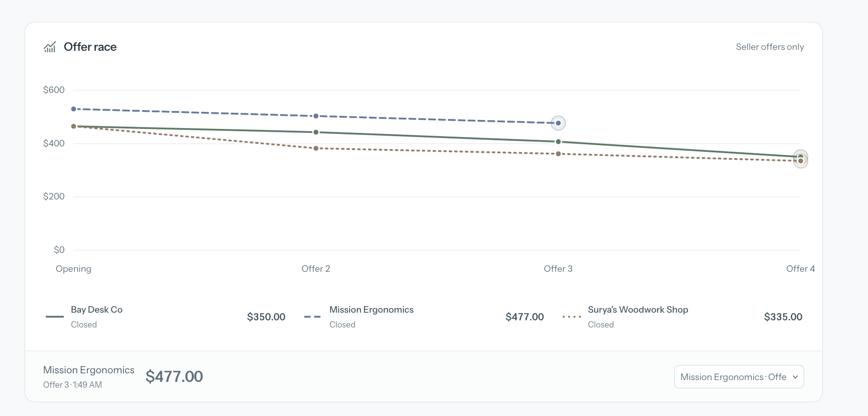
Task: Click Closed status under Bay Desk Co
Action: tap(84, 324)
